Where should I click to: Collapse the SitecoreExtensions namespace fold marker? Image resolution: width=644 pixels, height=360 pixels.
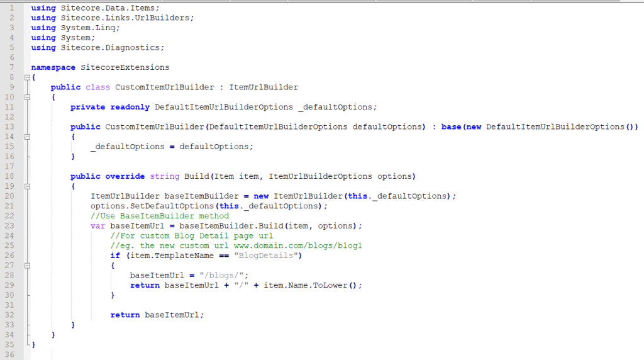tap(27, 77)
